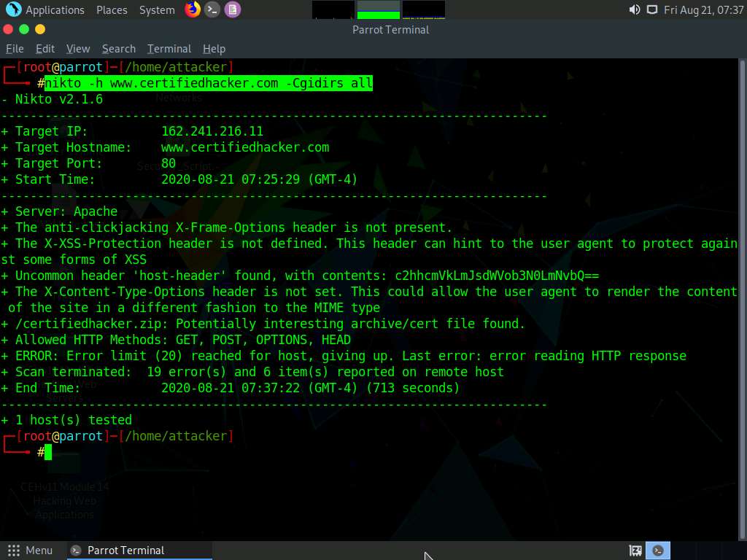Open the Help menu in Parrot Terminal

pyautogui.click(x=214, y=49)
